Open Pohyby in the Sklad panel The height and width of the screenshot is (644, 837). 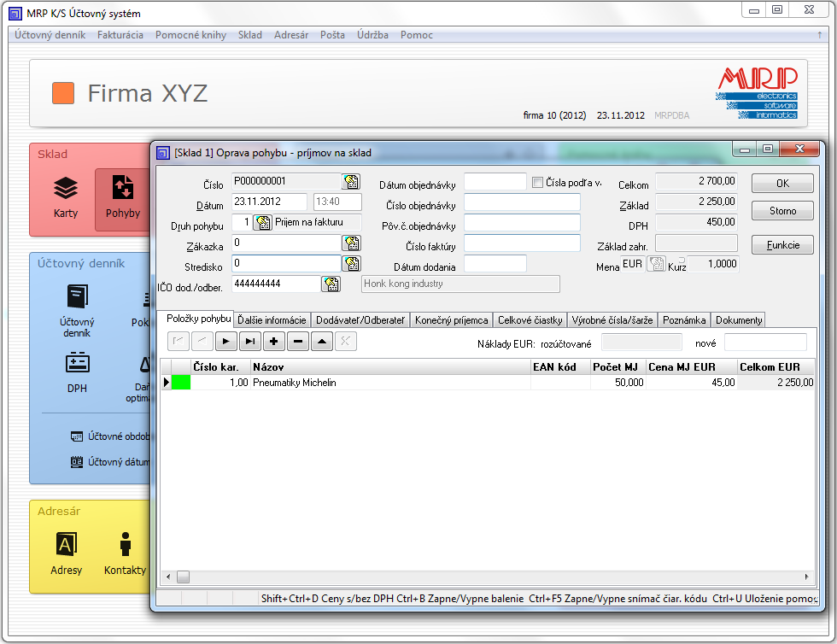click(x=121, y=197)
